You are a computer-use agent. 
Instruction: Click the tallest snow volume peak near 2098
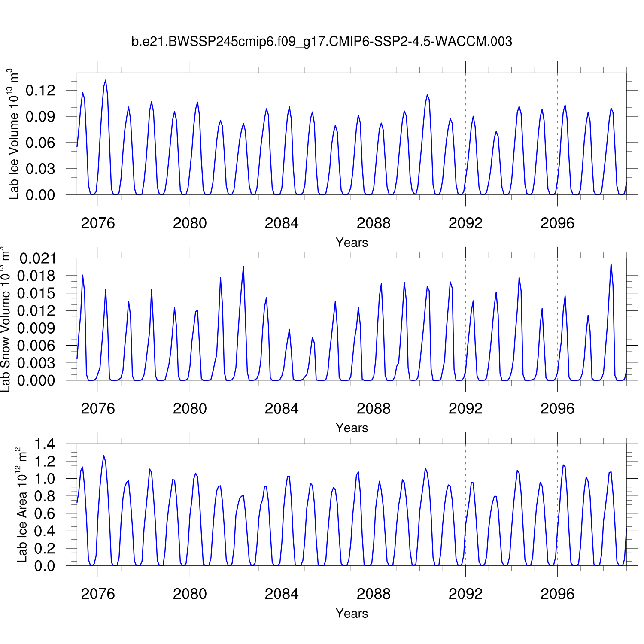(x=611, y=264)
